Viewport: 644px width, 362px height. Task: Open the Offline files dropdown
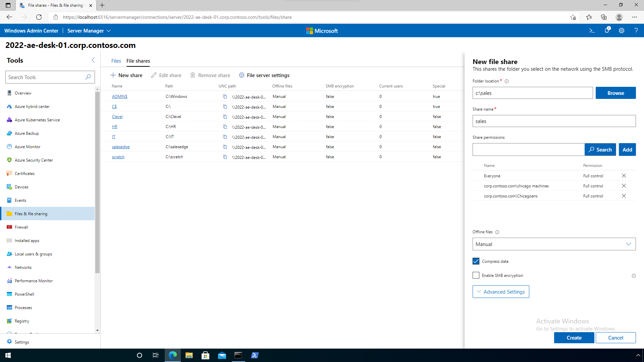554,244
